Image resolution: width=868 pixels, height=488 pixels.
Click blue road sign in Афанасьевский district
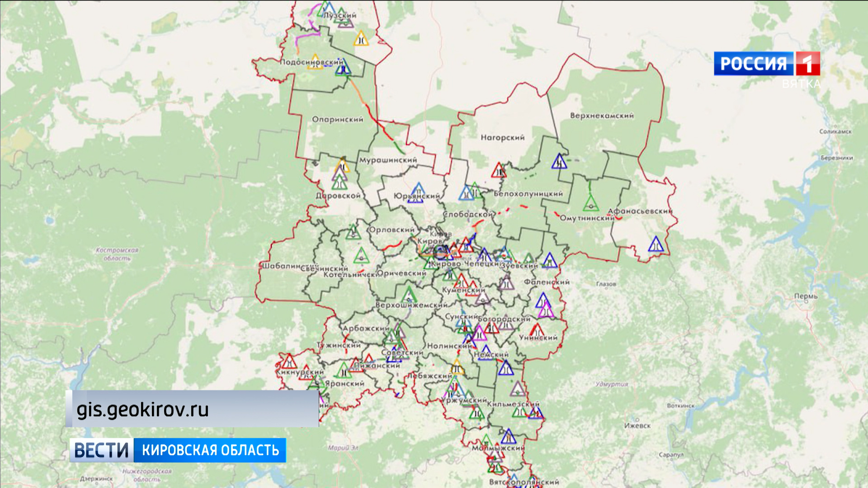(x=656, y=245)
